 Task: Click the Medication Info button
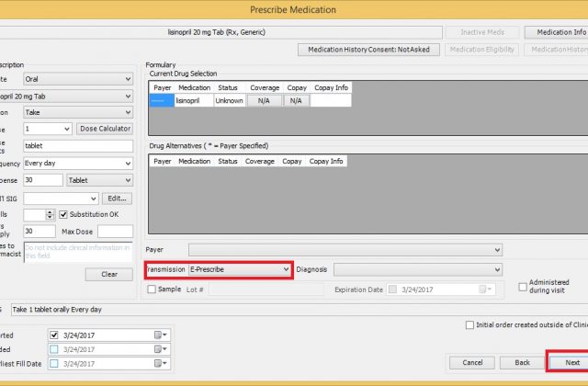point(555,32)
